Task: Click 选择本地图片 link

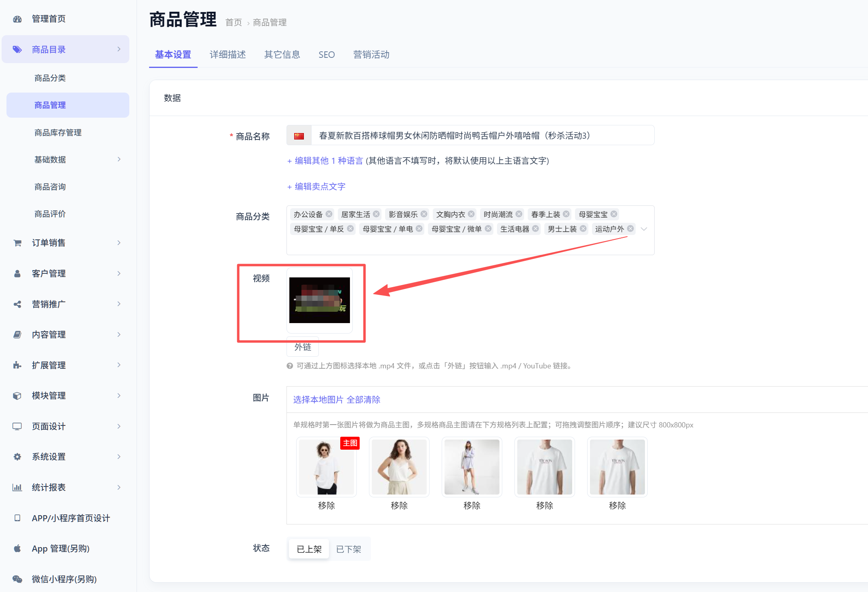Action: click(318, 400)
